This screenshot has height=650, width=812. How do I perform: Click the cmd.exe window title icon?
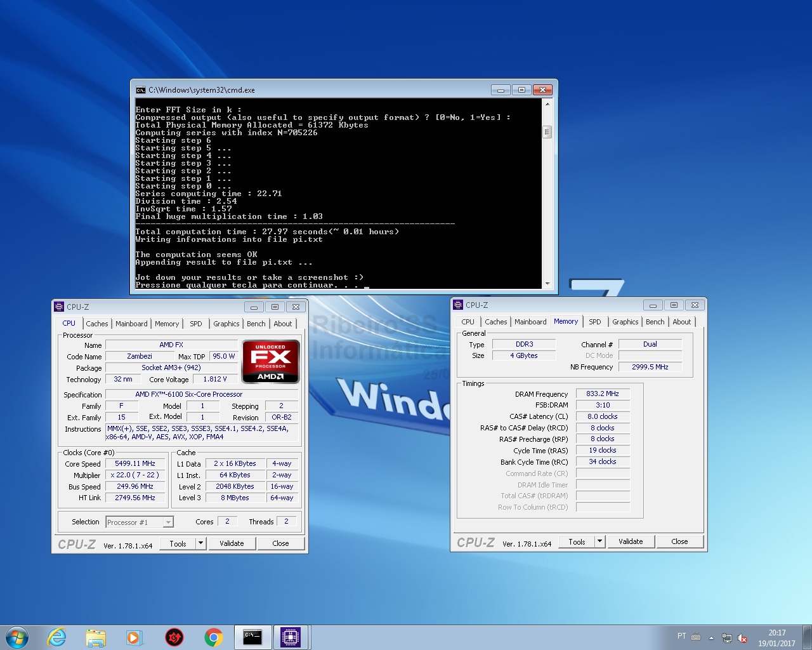[141, 90]
